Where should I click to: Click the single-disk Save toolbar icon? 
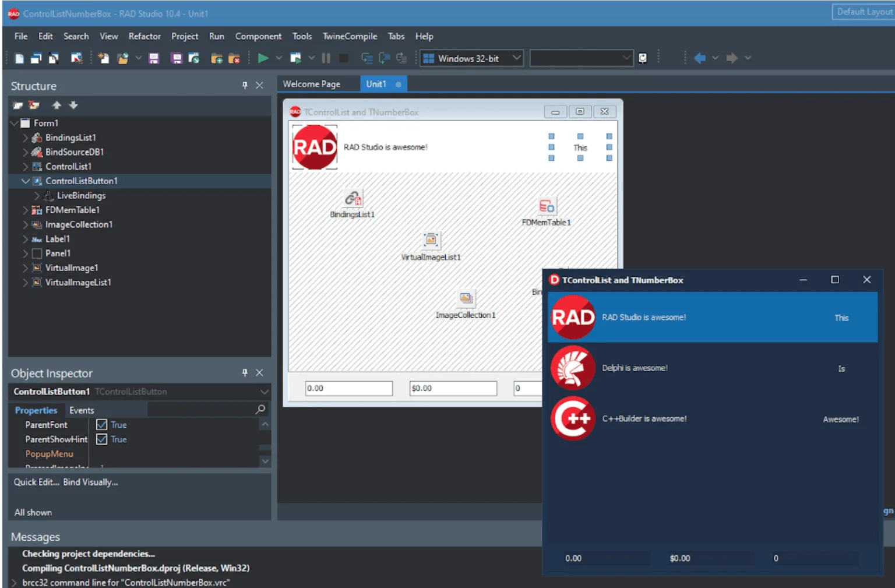click(x=154, y=58)
